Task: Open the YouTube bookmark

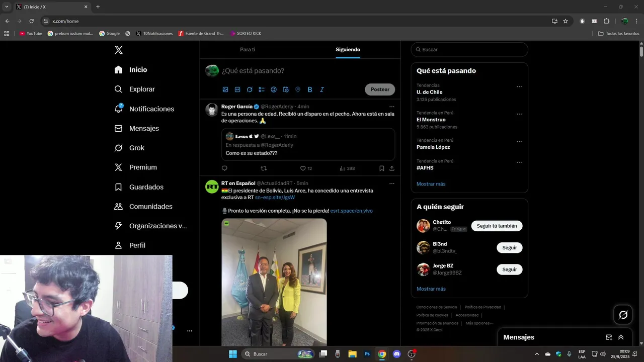Action: (x=31, y=34)
